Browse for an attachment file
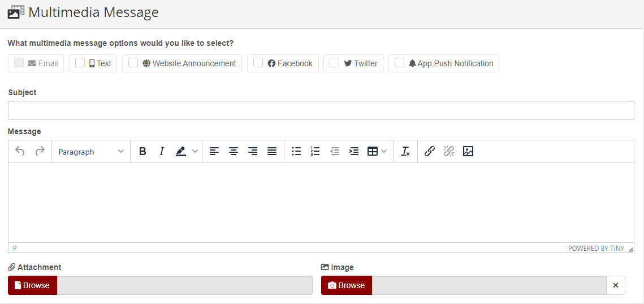The image size is (644, 304). (x=32, y=285)
